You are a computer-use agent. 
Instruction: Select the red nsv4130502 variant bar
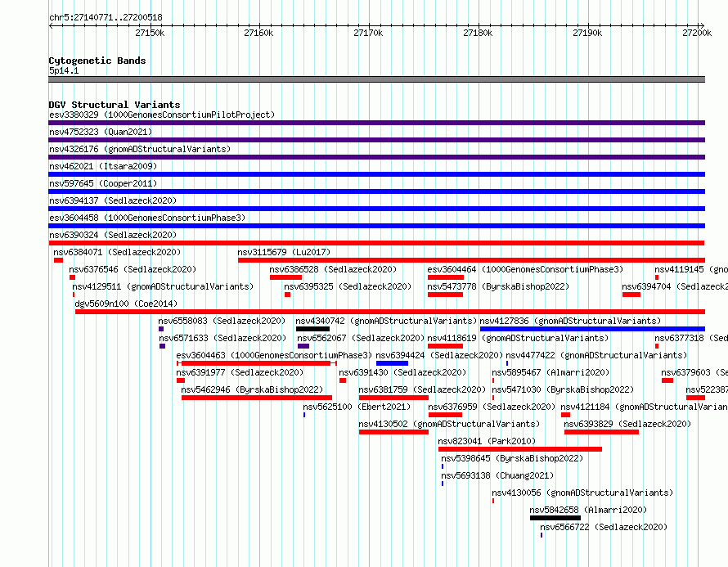tap(393, 432)
